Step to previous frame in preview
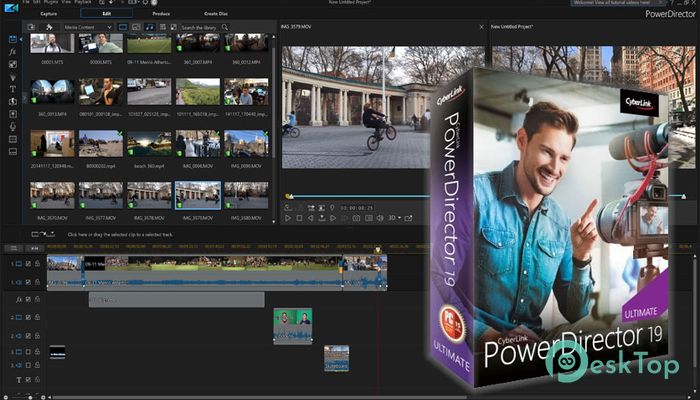Screen dimensions: 700x400 (311, 218)
